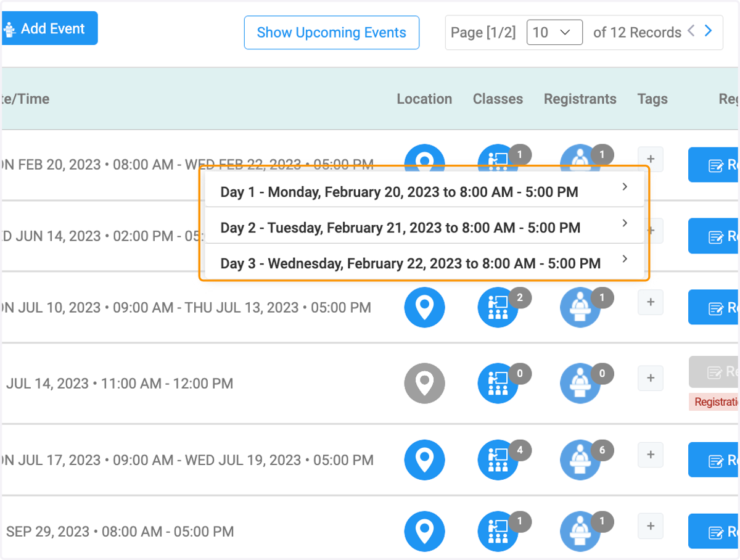Click the Classes column header
The image size is (740, 560).
click(x=498, y=99)
